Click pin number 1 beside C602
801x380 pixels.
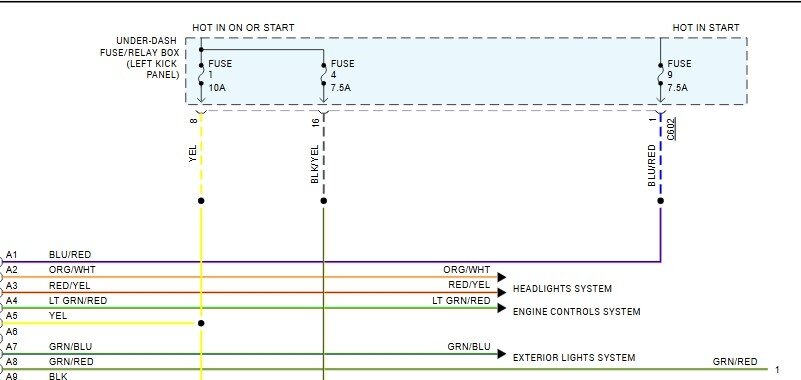(652, 120)
